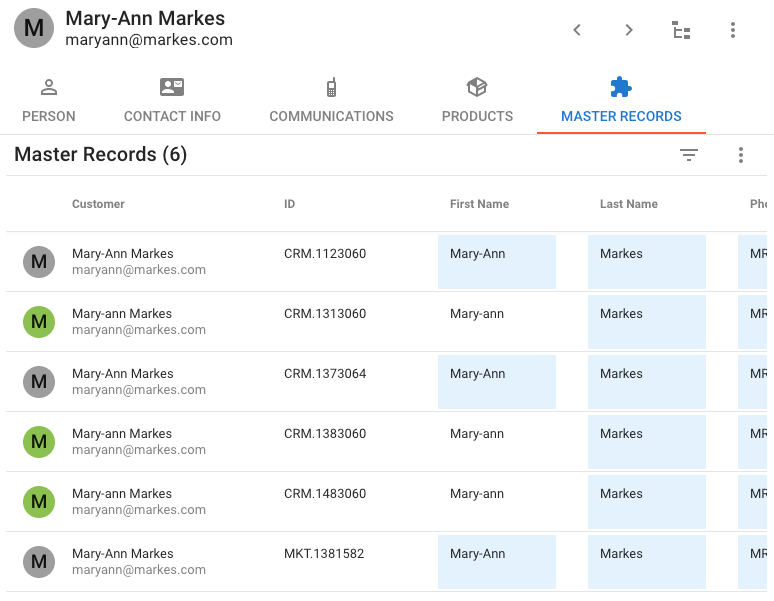Open customer name in MKT.1381582 row
This screenshot has height=601, width=774.
[x=122, y=554]
